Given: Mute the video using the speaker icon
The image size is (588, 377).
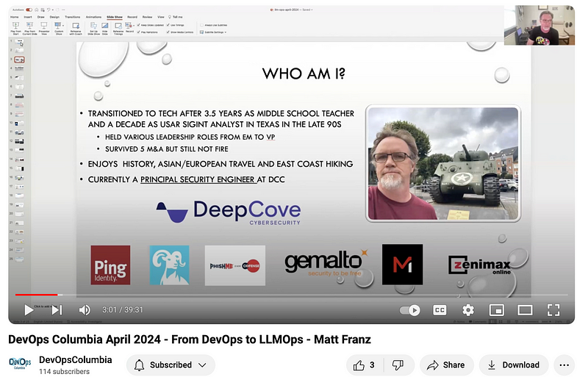Looking at the screenshot, I should pos(85,310).
